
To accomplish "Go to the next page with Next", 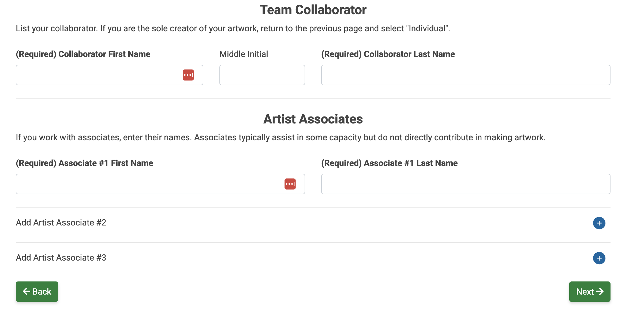I will [x=590, y=291].
